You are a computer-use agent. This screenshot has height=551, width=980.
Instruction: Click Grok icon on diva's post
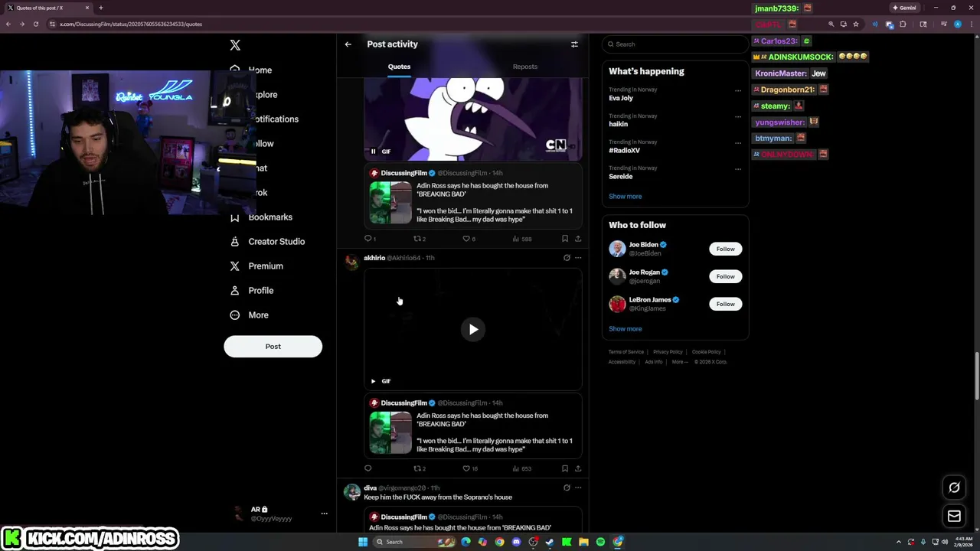(567, 487)
